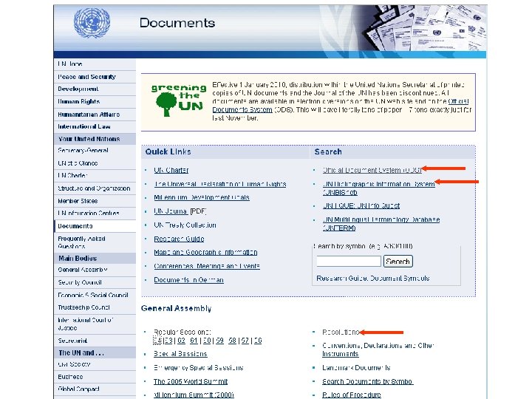
Task: Open regular session 64 link
Action: click(157, 341)
